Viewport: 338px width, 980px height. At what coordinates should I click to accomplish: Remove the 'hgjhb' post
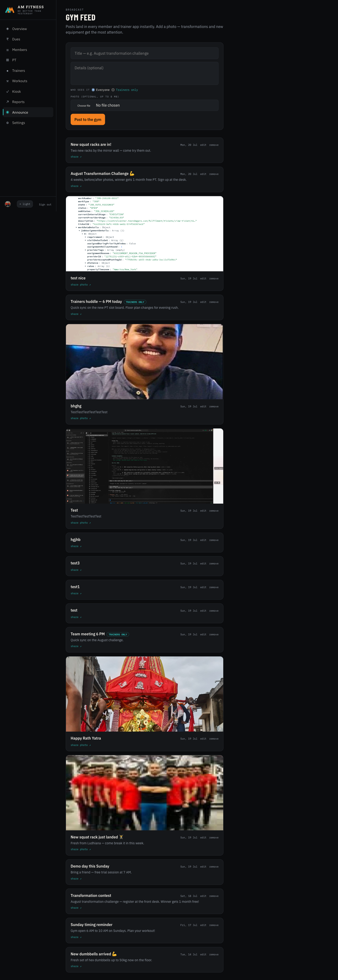[214, 540]
